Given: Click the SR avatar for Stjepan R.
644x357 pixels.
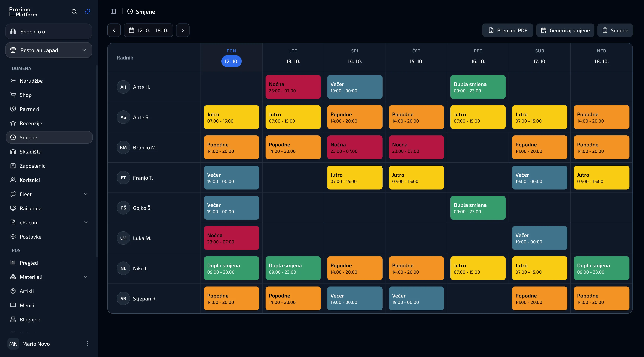Looking at the screenshot, I should [123, 298].
